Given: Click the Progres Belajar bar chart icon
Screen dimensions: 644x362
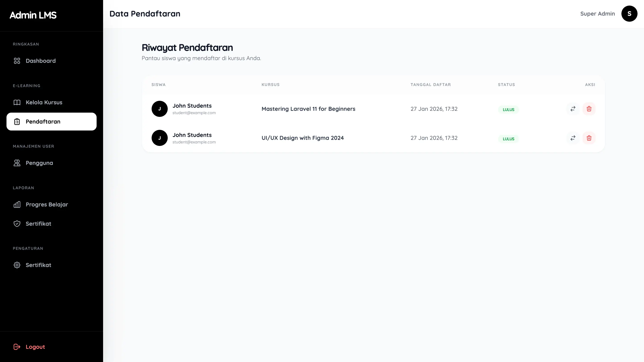Looking at the screenshot, I should tap(17, 205).
